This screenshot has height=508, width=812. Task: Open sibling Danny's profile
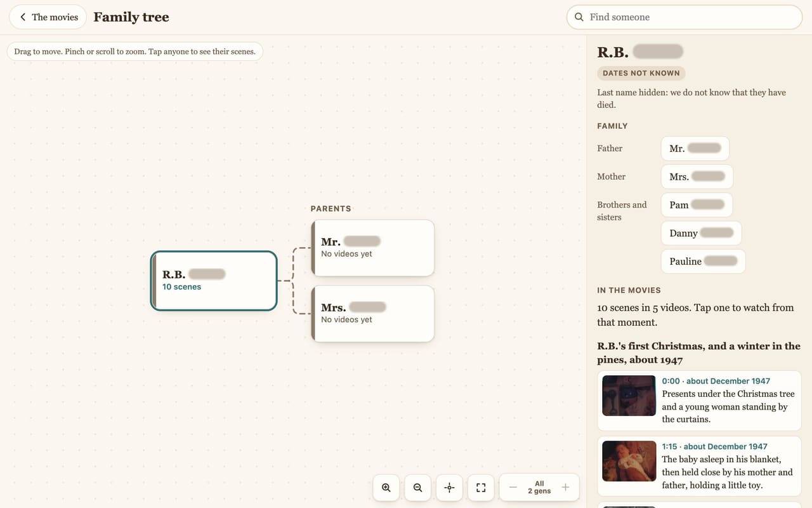[x=701, y=233]
